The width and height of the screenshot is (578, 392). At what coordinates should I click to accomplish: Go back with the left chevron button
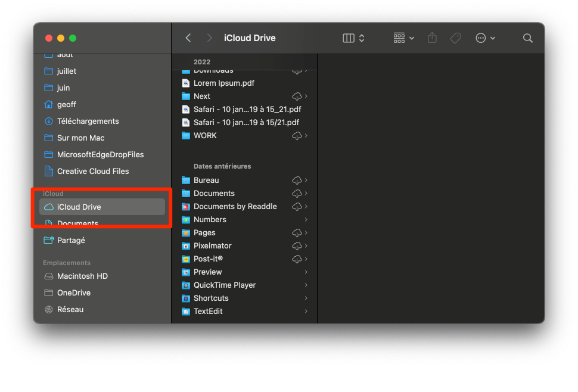point(188,38)
